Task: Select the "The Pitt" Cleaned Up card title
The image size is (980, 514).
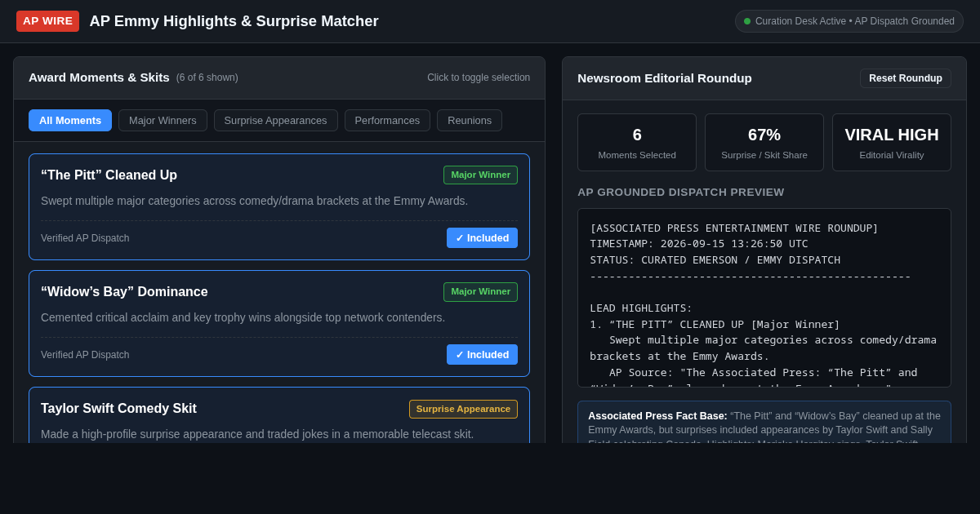Action: [109, 175]
